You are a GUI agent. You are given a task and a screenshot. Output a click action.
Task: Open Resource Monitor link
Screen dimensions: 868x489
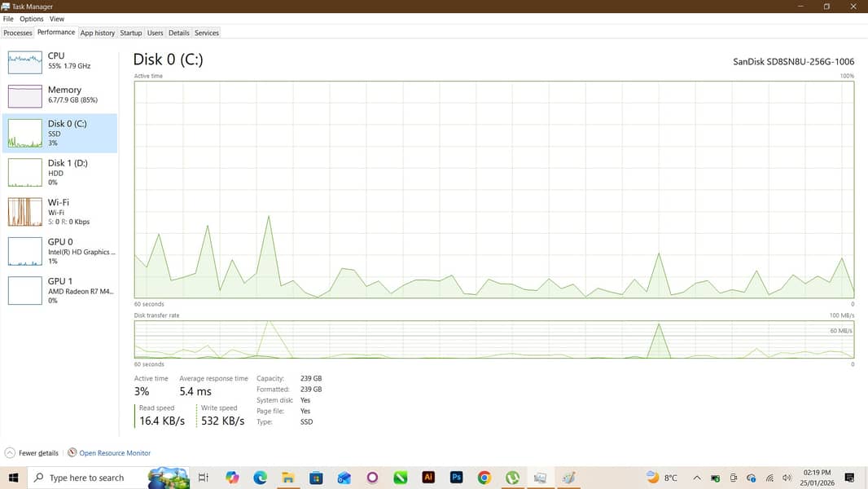pos(114,453)
